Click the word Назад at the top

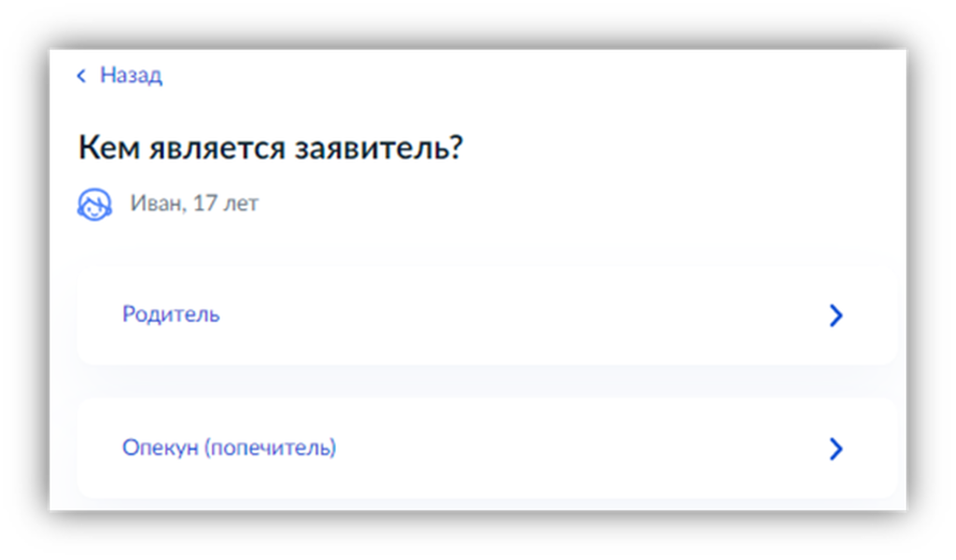131,76
